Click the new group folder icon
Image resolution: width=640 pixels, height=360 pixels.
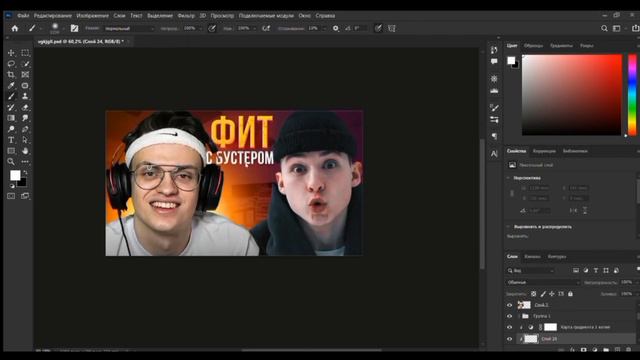[606, 350]
